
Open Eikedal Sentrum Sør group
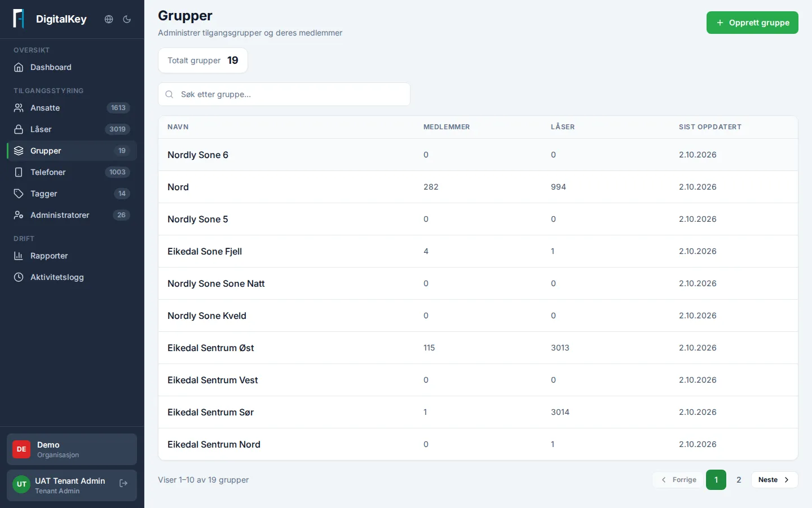[478, 412]
